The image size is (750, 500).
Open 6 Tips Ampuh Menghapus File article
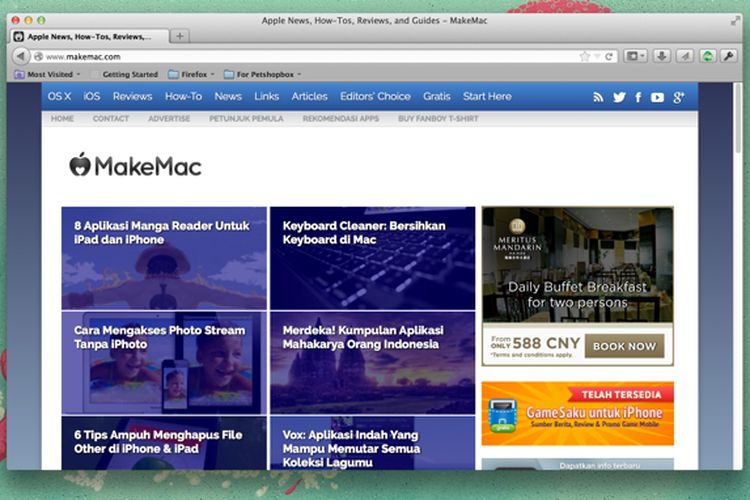click(164, 443)
